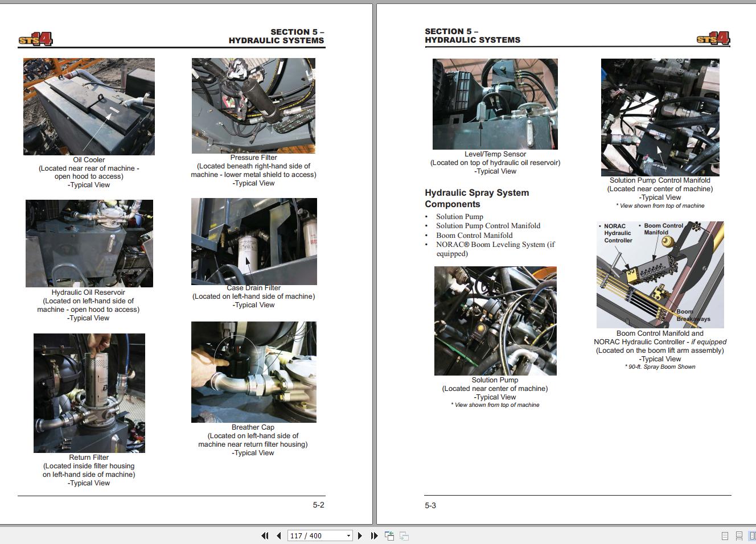Go to the previous page
756x544 pixels.
pyautogui.click(x=278, y=535)
